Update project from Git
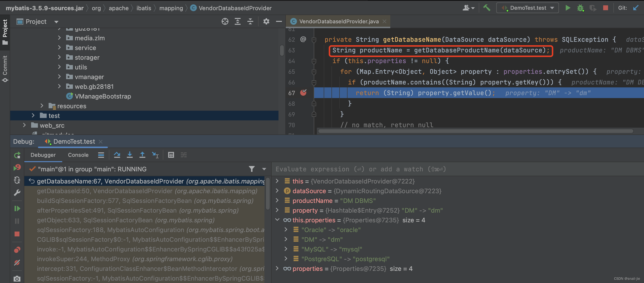This screenshot has width=644, height=283. click(636, 8)
